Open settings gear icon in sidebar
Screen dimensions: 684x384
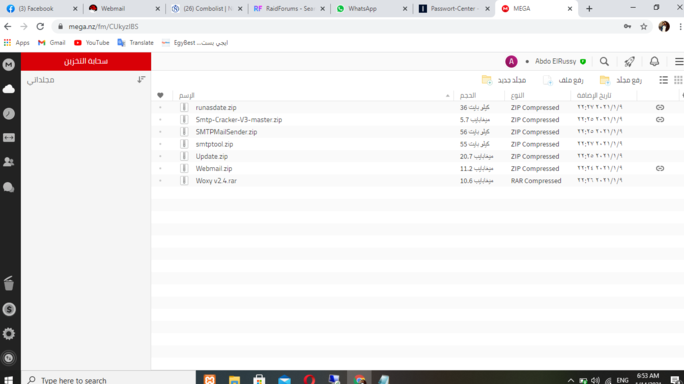coord(9,334)
